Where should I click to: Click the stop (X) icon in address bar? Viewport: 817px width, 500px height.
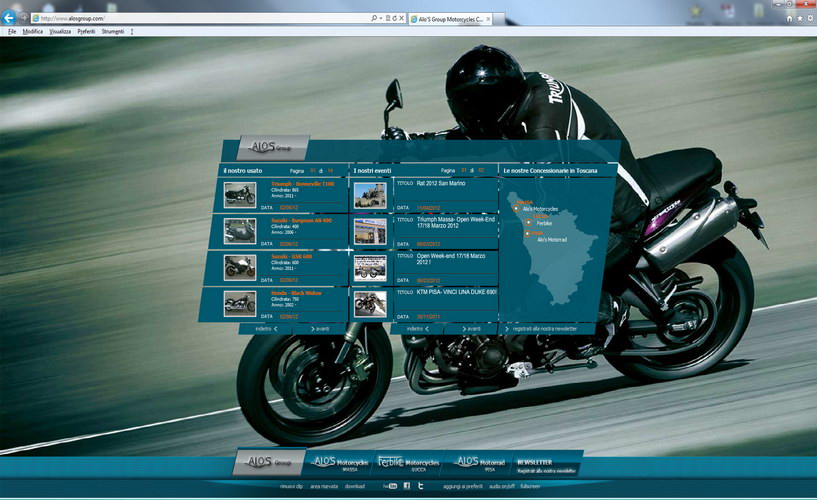[401, 18]
